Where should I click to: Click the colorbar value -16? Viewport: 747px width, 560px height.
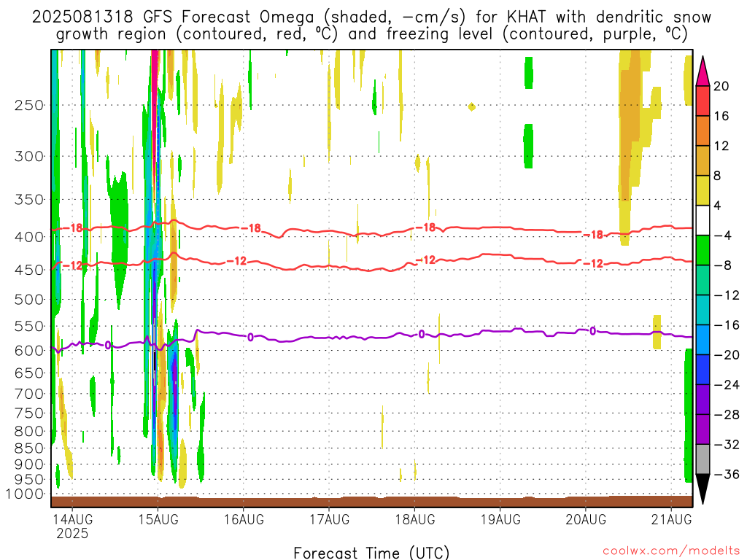(727, 324)
